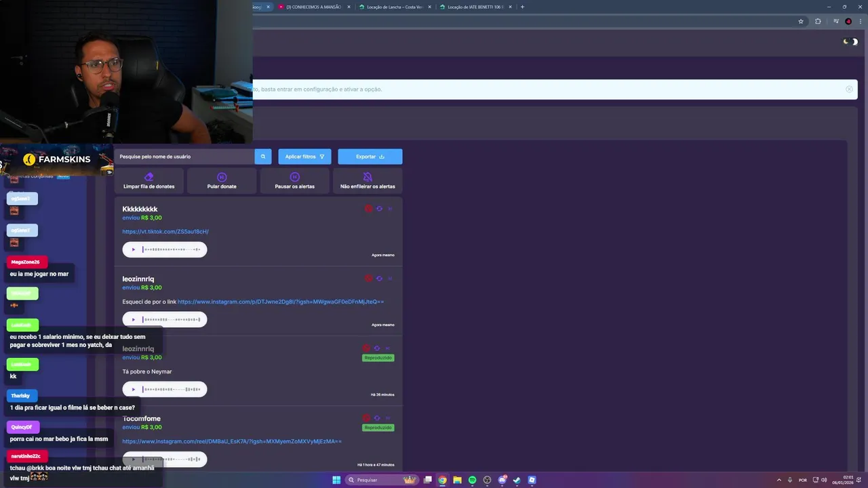Open Discord from the taskbar
The image size is (868, 488).
[502, 480]
